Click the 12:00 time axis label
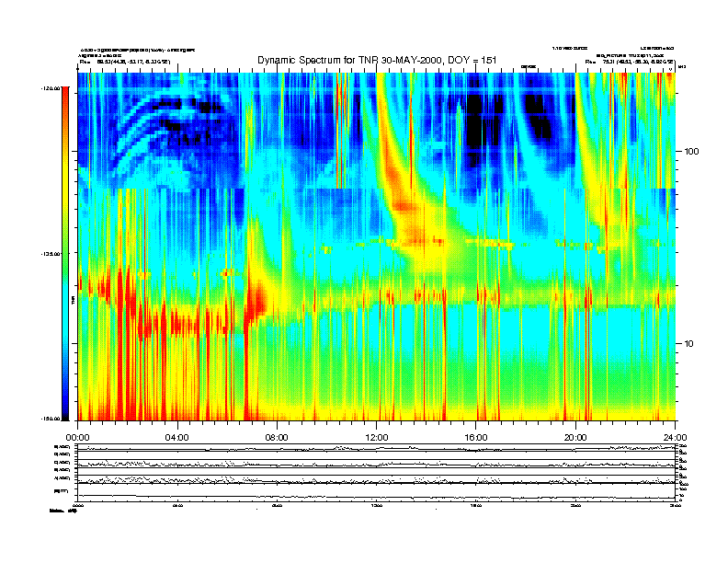 (377, 438)
